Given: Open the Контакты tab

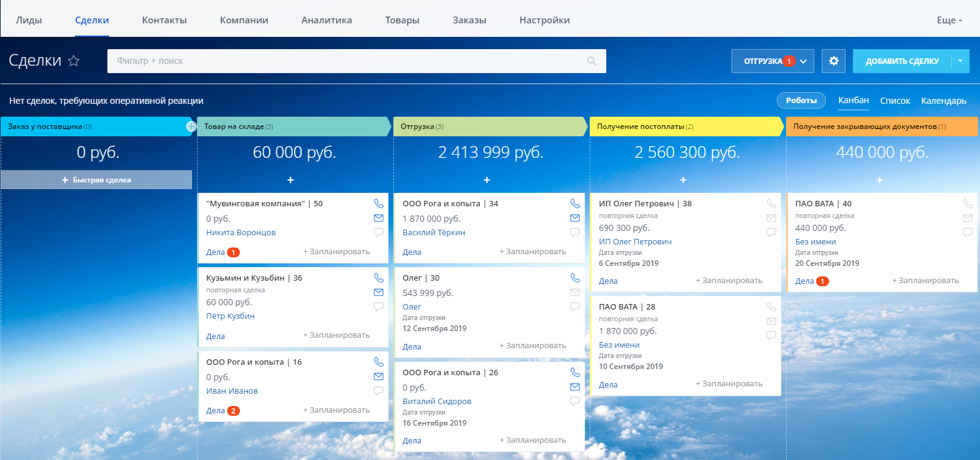Looking at the screenshot, I should pyautogui.click(x=164, y=20).
